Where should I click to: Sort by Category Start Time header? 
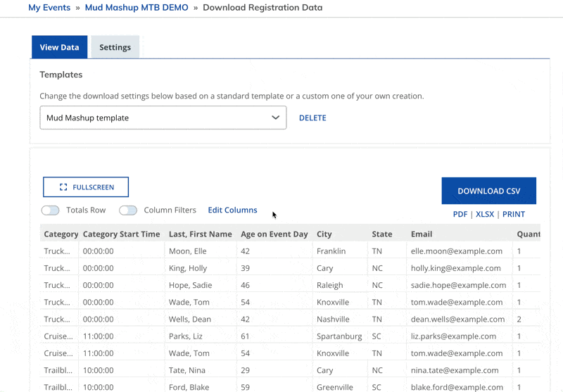tap(121, 234)
